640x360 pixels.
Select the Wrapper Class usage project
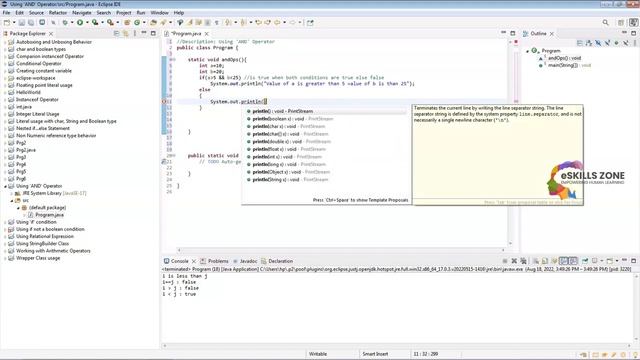[38, 258]
